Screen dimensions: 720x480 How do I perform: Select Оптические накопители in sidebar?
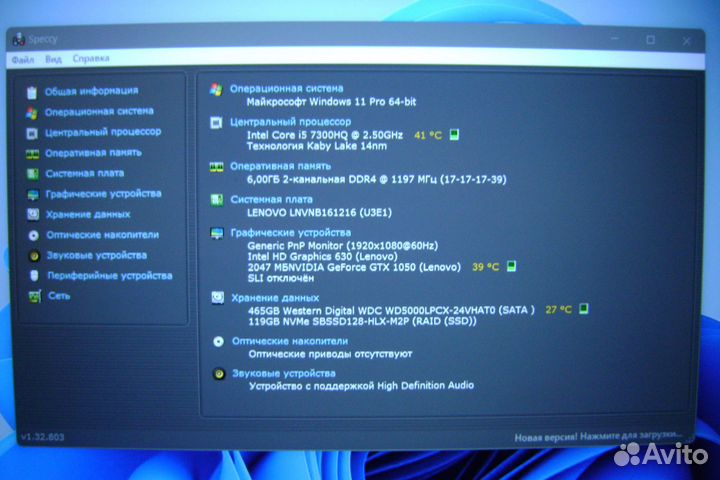click(102, 235)
